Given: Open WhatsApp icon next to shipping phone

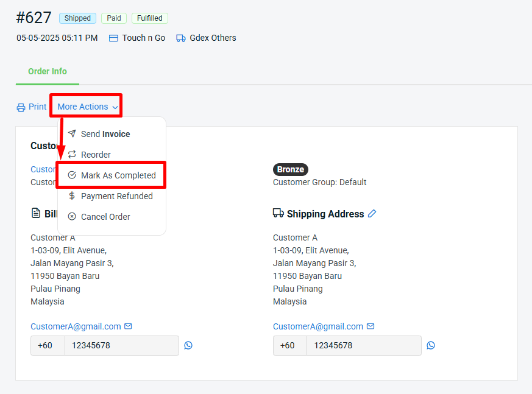Looking at the screenshot, I should click(x=431, y=345).
